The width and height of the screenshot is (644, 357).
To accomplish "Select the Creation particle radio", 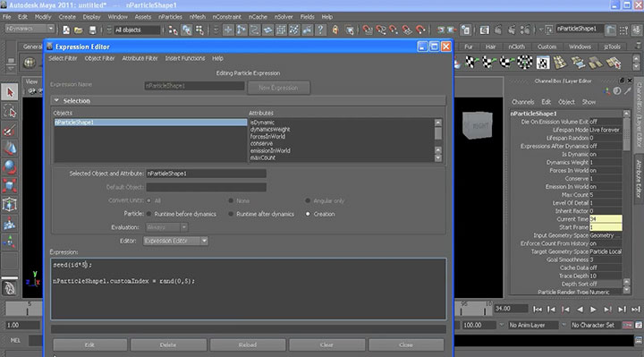I will pos(308,214).
